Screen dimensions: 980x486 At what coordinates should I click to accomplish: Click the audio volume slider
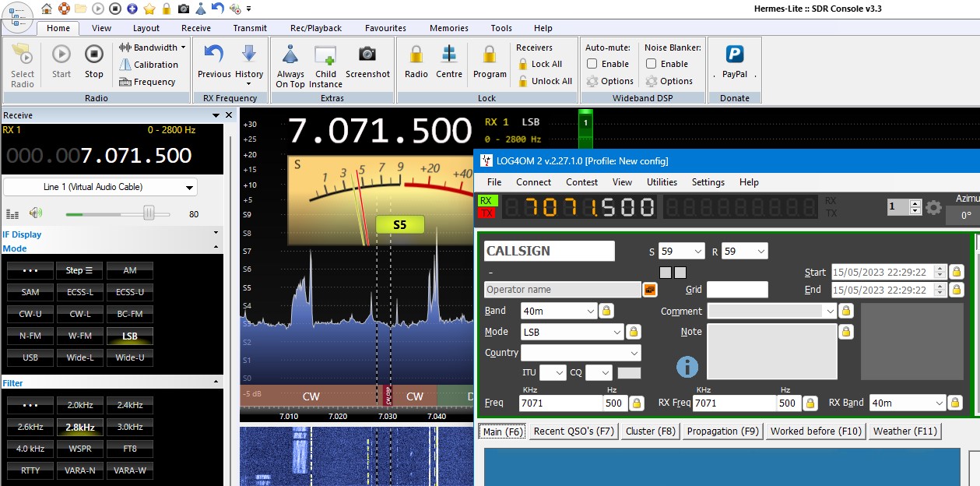(x=149, y=213)
